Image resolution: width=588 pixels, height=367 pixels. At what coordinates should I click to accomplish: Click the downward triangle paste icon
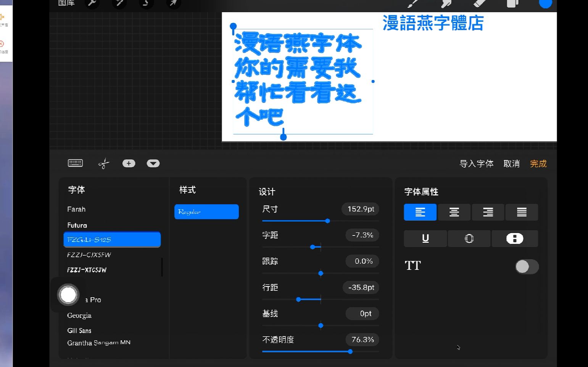coord(153,163)
